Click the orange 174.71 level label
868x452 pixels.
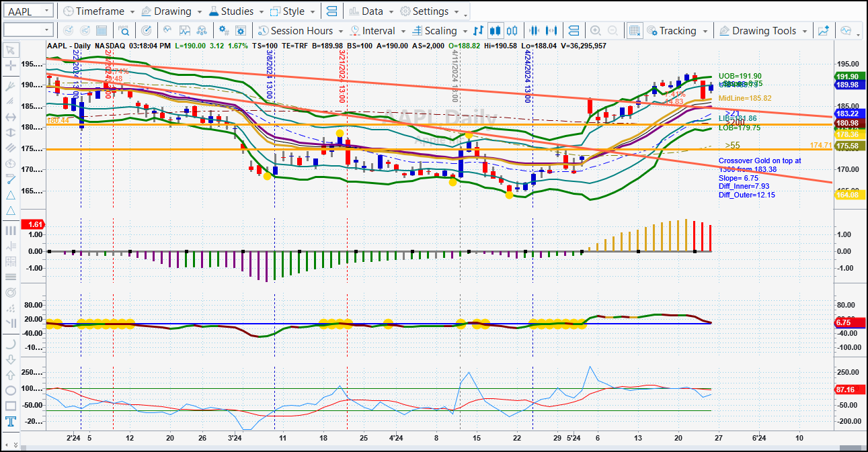point(821,145)
